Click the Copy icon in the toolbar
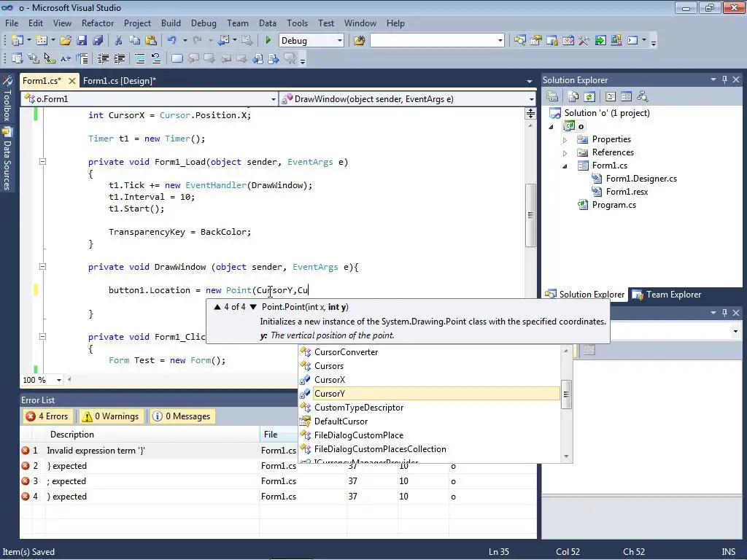The image size is (747, 560). coord(134,41)
